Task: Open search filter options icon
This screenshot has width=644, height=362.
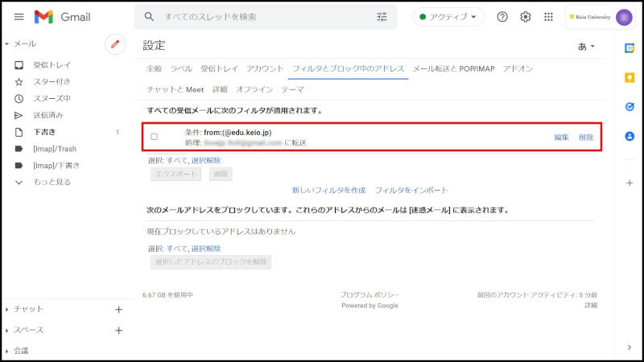Action: (382, 17)
